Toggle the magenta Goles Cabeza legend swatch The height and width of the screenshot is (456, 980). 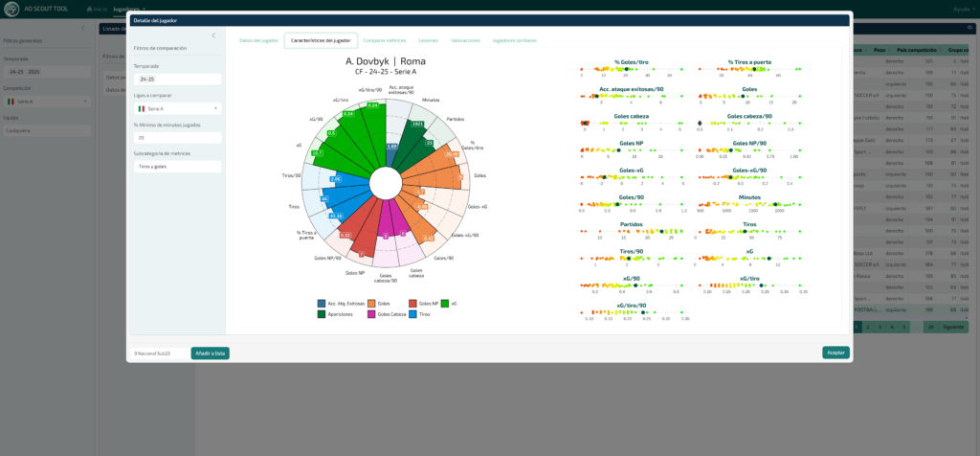tap(371, 314)
